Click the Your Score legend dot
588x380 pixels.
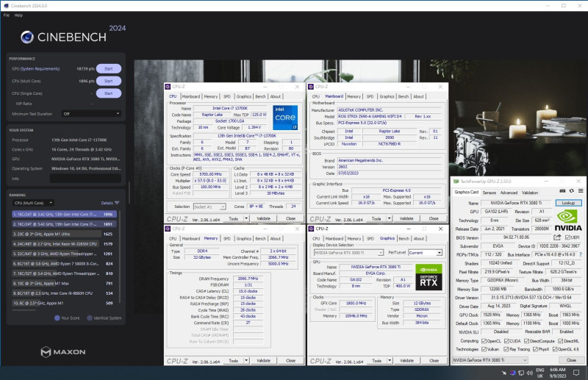click(57, 318)
